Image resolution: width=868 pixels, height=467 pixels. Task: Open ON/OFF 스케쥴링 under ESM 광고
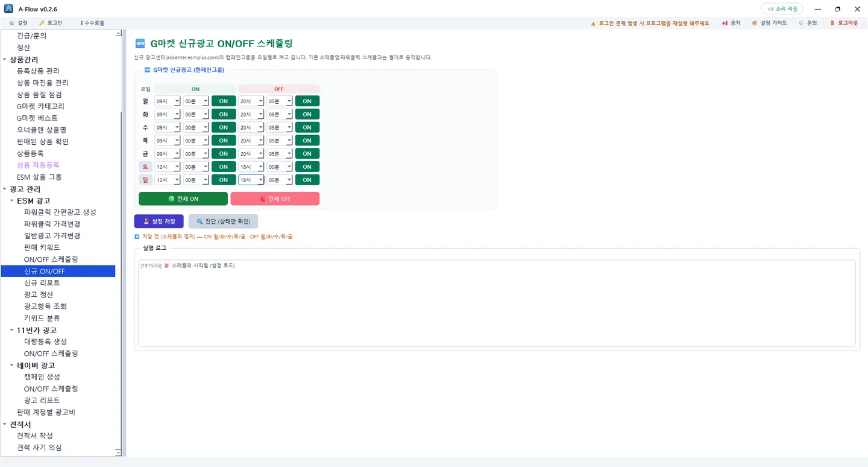tap(51, 259)
